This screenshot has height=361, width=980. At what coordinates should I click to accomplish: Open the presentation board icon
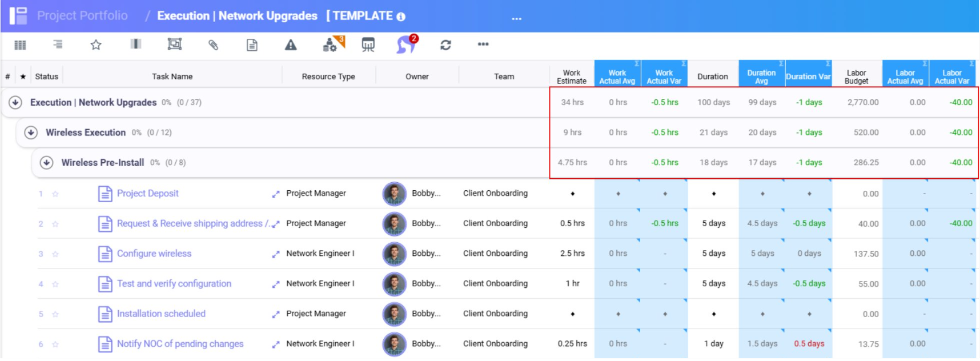pos(368,45)
